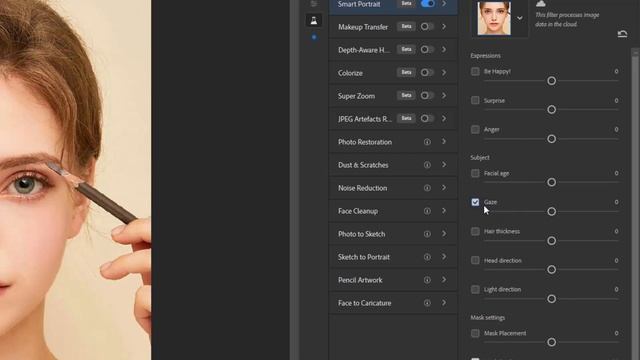The image size is (640, 360).
Task: Click the Facial age slider handle
Action: click(x=551, y=182)
